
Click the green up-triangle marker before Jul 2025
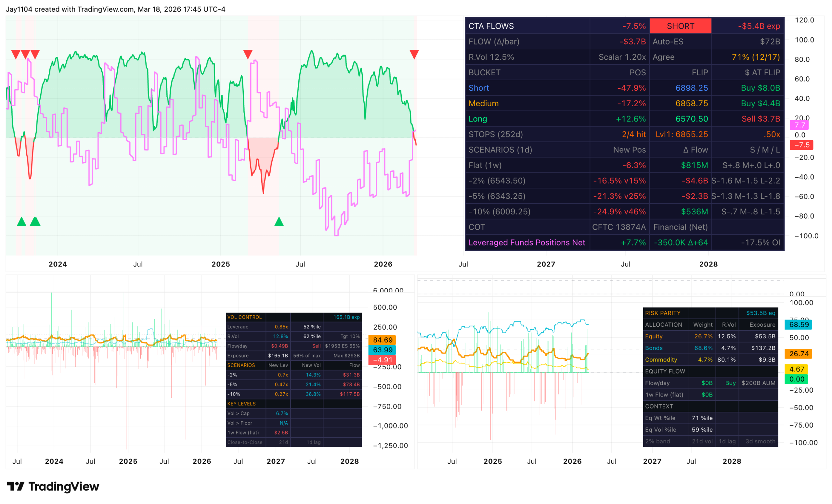[279, 222]
